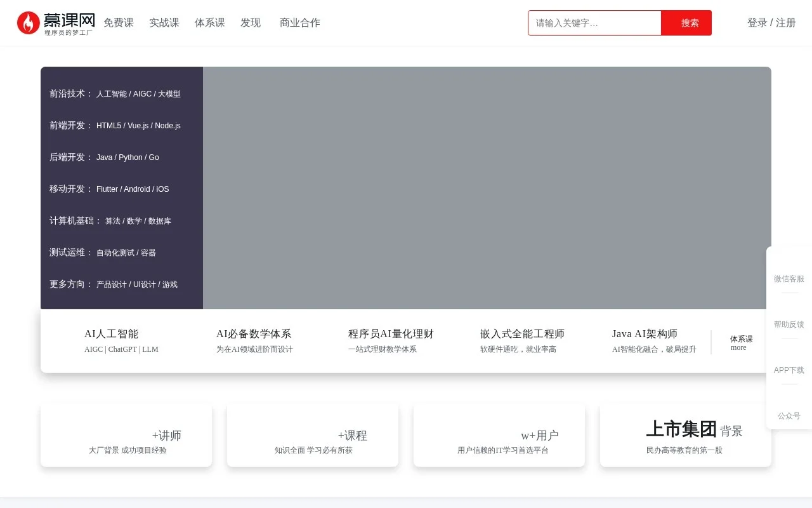
Task: Open the 商业合作 menu
Action: click(x=299, y=23)
